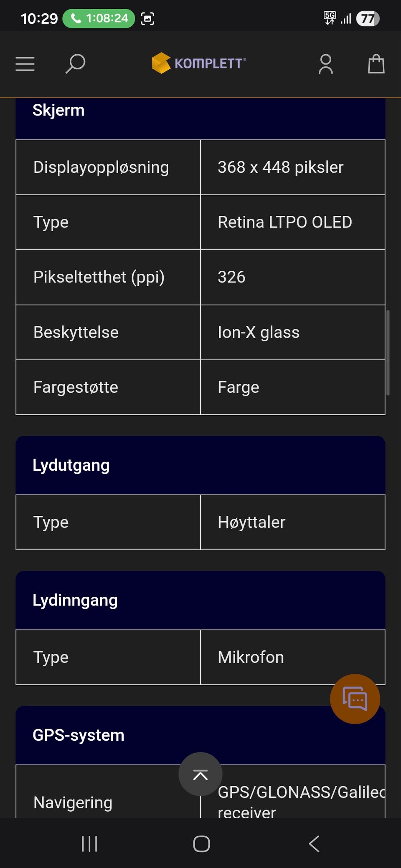Go to Komplett homepage via logo
Image resolution: width=401 pixels, height=868 pixels.
tap(199, 63)
